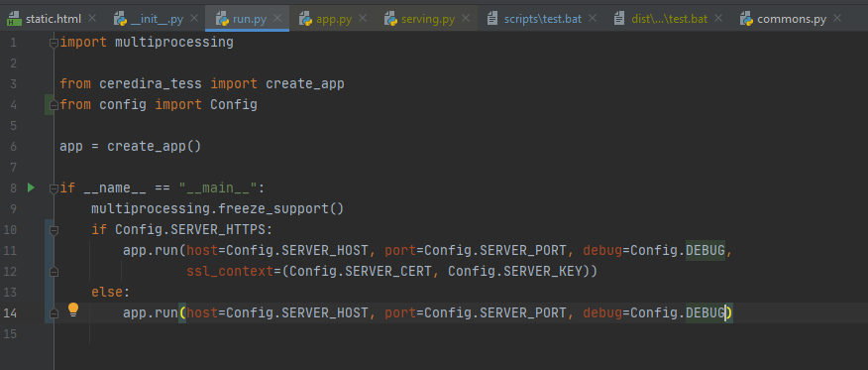Click 'create_app' in the import statement
The width and height of the screenshot is (868, 370).
[305, 84]
